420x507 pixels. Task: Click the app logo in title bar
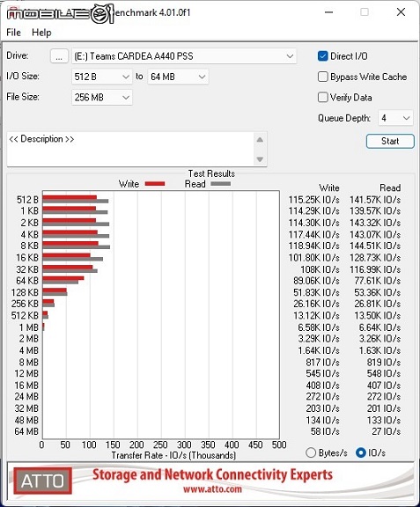point(61,13)
